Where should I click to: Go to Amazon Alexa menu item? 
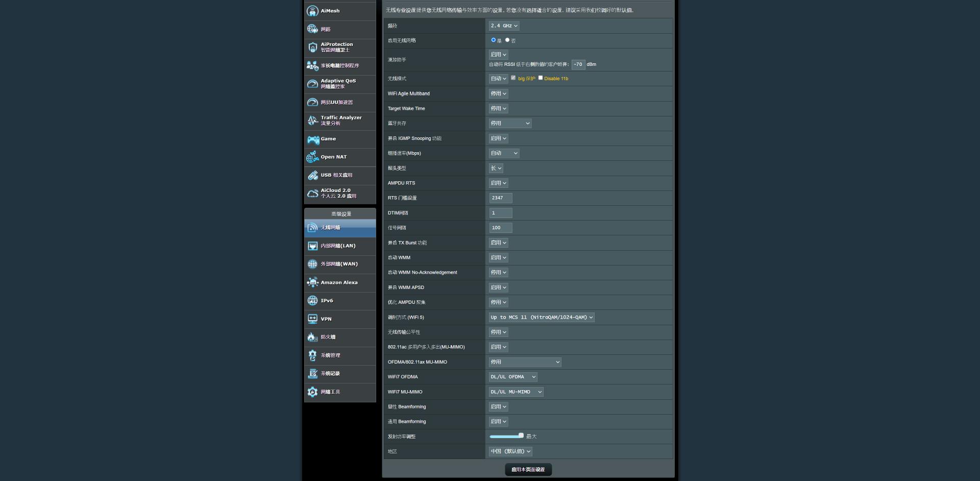339,282
